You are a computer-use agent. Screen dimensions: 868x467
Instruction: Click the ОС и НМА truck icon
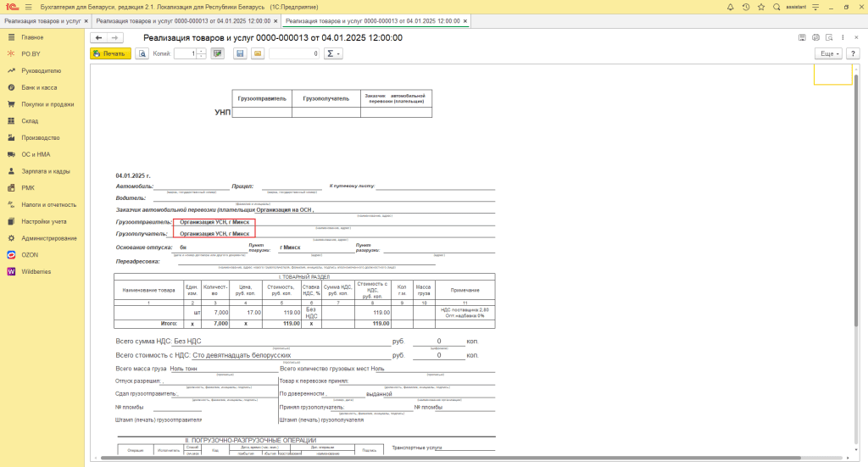(x=11, y=154)
